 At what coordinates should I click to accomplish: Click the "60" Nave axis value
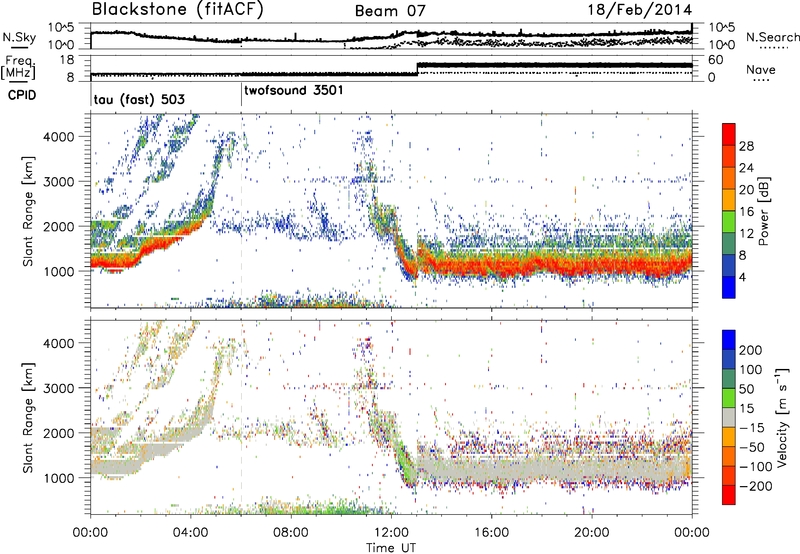click(716, 60)
